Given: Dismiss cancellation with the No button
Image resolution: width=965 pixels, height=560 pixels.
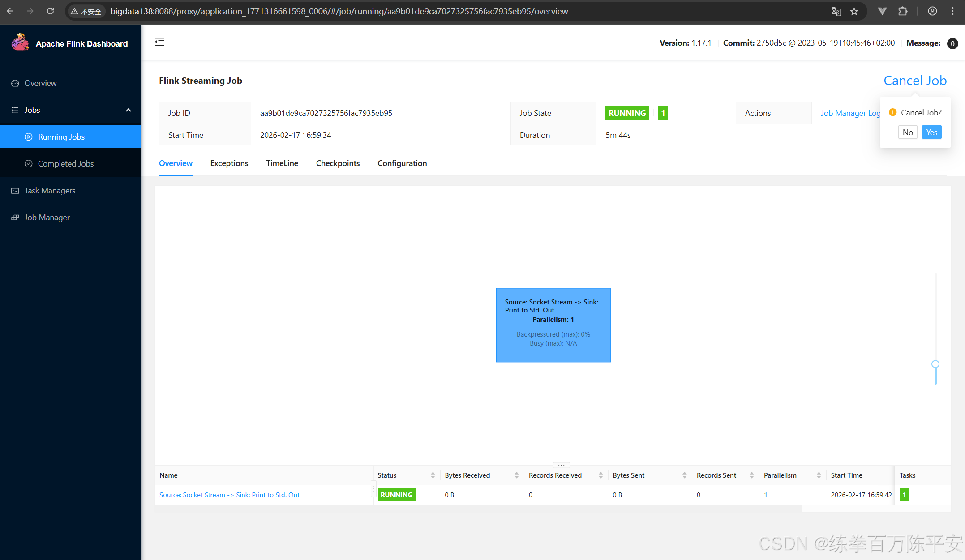Looking at the screenshot, I should coord(908,133).
